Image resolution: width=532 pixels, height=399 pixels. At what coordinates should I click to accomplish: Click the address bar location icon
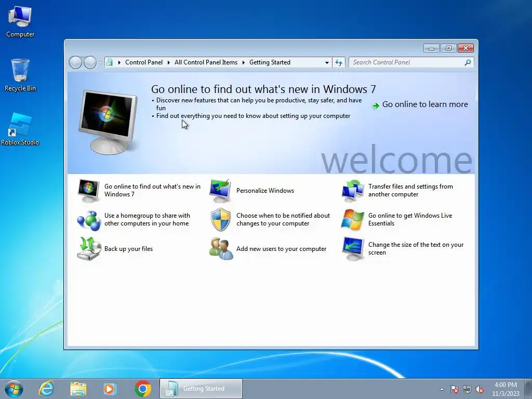109,62
